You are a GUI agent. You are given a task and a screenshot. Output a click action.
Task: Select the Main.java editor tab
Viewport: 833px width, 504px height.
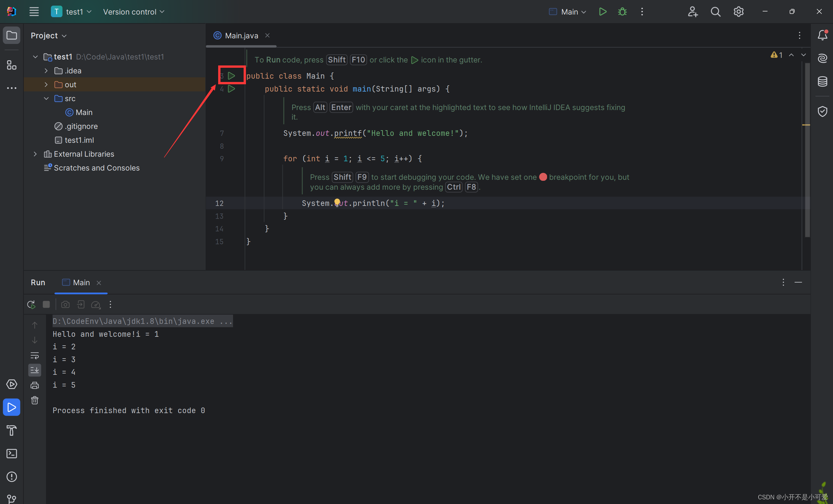241,35
